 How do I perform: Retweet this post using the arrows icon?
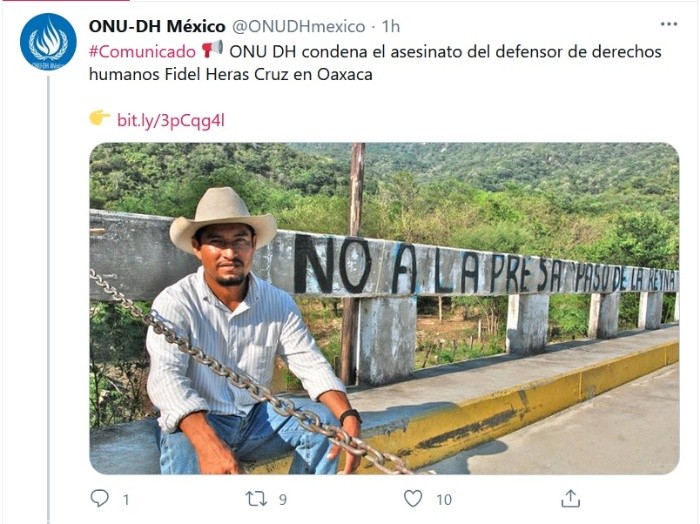click(x=256, y=499)
